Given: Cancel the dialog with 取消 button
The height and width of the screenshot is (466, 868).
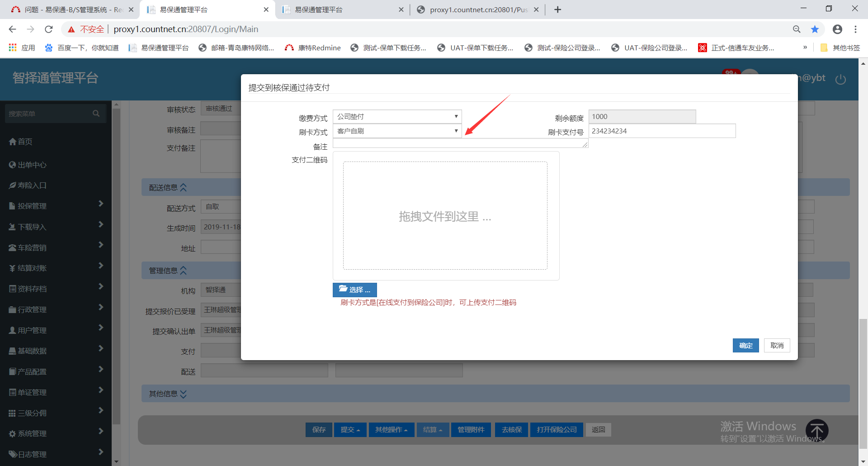Looking at the screenshot, I should [x=777, y=345].
